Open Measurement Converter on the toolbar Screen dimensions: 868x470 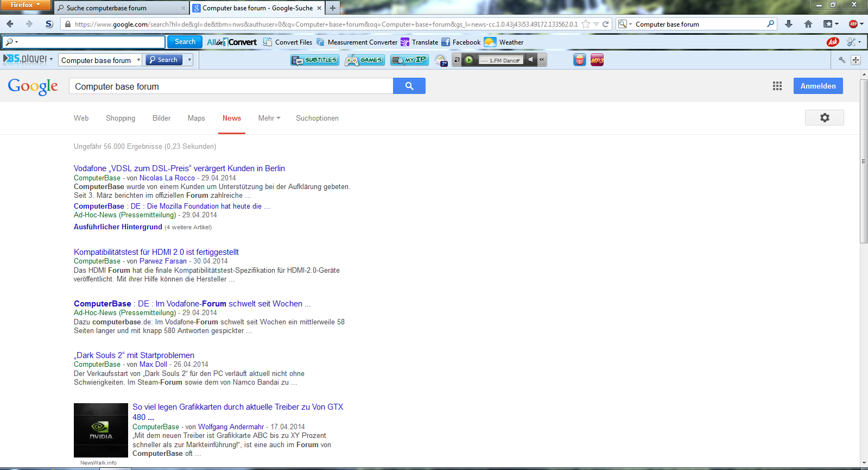pos(357,42)
